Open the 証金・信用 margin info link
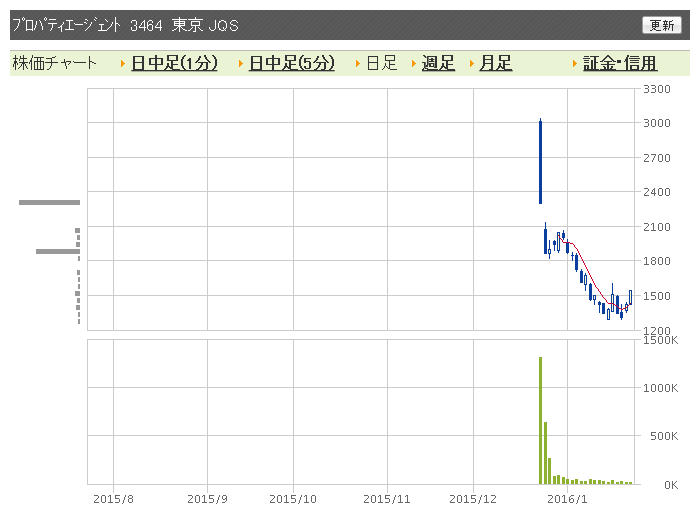The image size is (699, 527). click(620, 63)
